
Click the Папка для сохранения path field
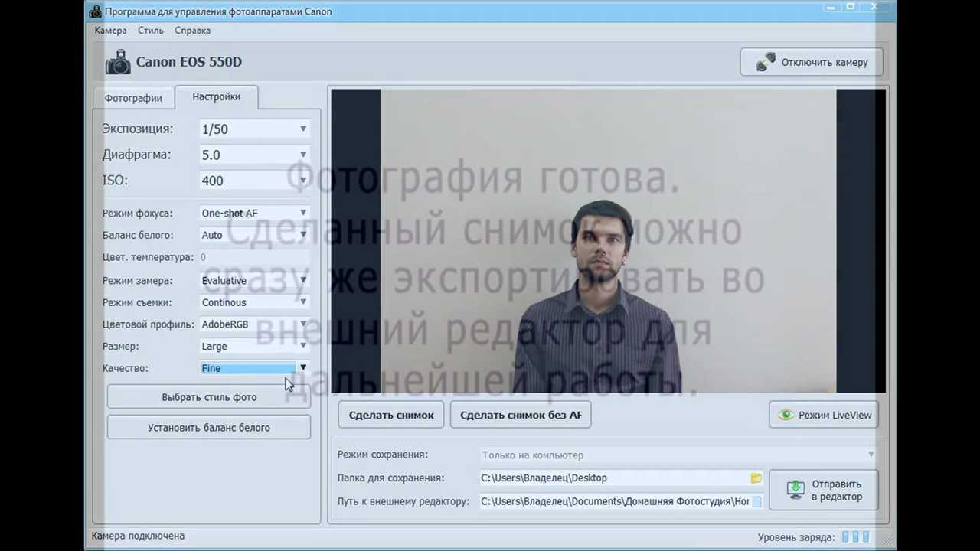click(615, 478)
